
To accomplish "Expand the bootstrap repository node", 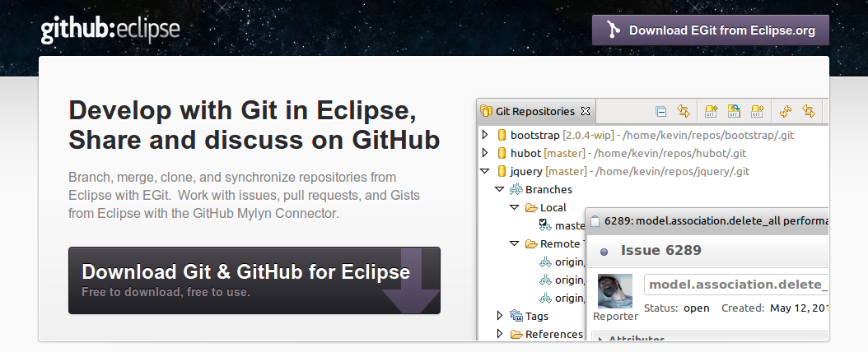I will [x=485, y=135].
